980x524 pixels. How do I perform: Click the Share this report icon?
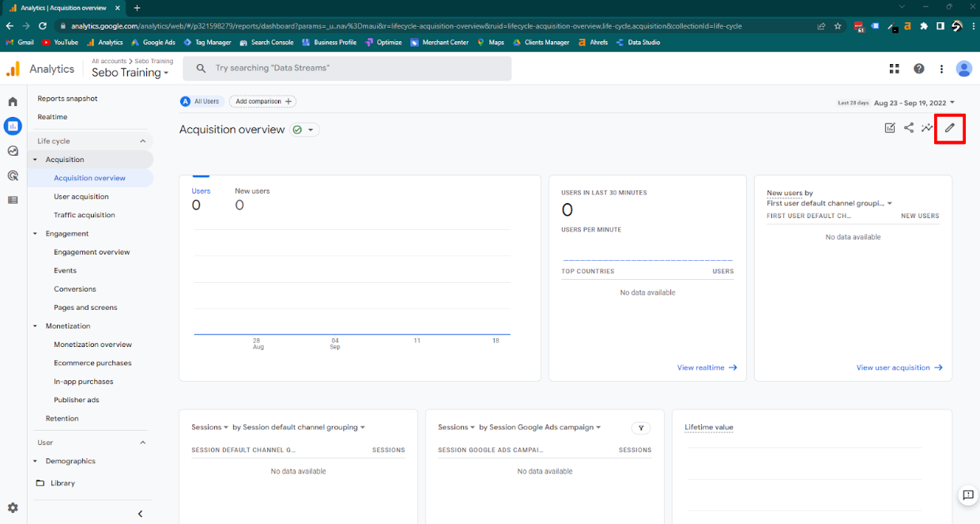(x=909, y=128)
